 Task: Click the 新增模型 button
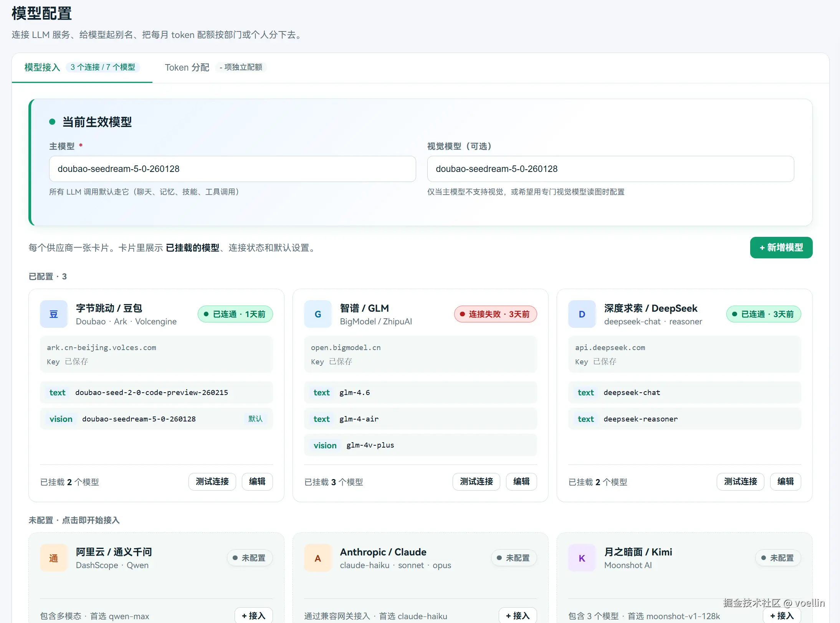point(781,248)
